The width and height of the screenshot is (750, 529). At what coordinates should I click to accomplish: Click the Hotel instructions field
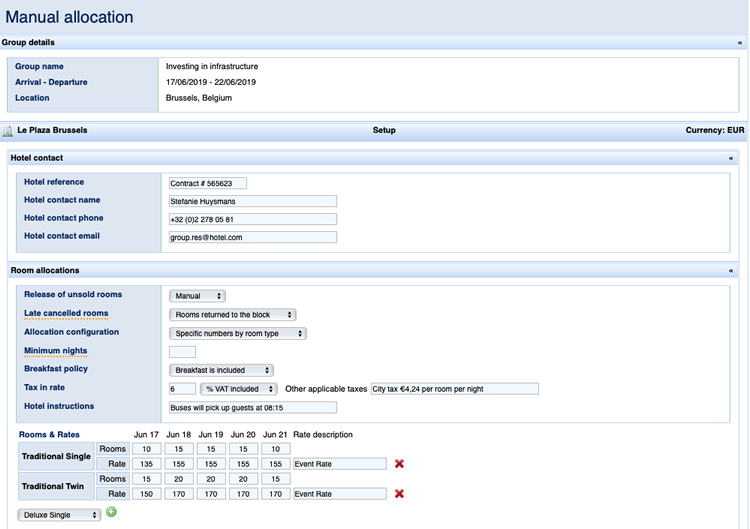(253, 408)
